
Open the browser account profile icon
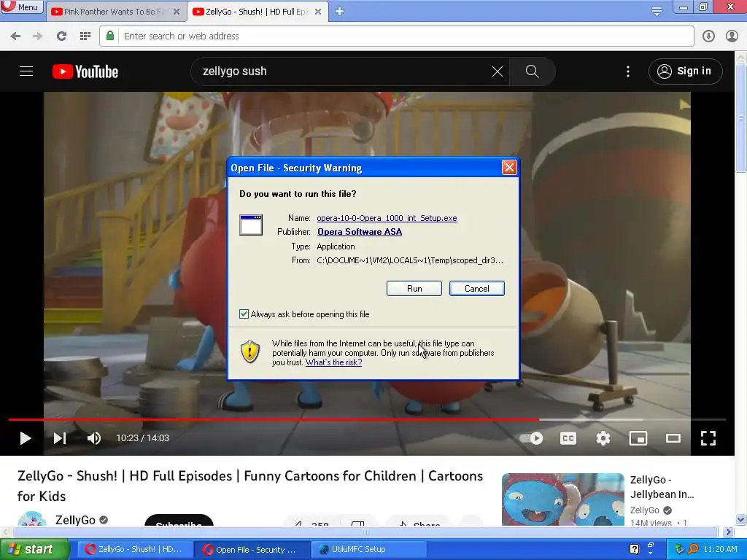[x=732, y=36]
